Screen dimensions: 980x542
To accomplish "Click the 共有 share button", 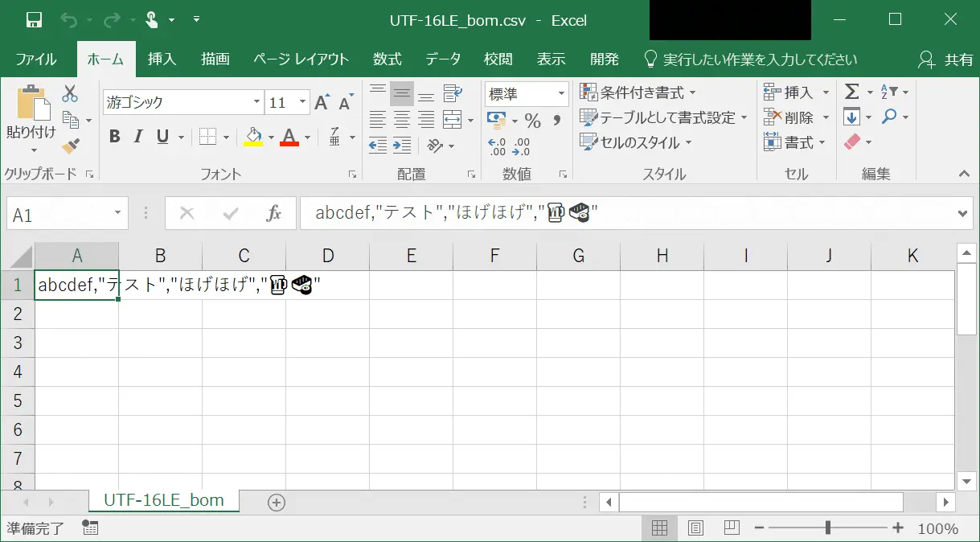I will (x=946, y=60).
